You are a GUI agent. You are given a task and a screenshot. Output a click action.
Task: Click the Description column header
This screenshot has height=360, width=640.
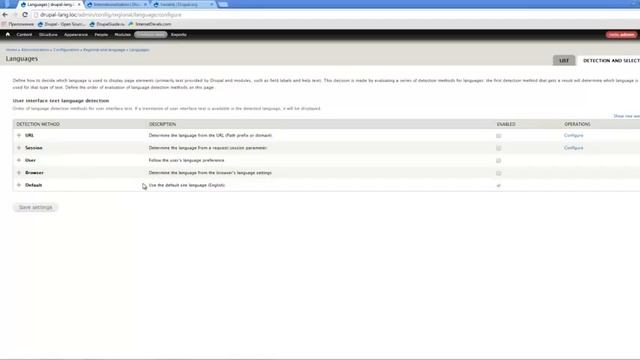[x=162, y=124]
